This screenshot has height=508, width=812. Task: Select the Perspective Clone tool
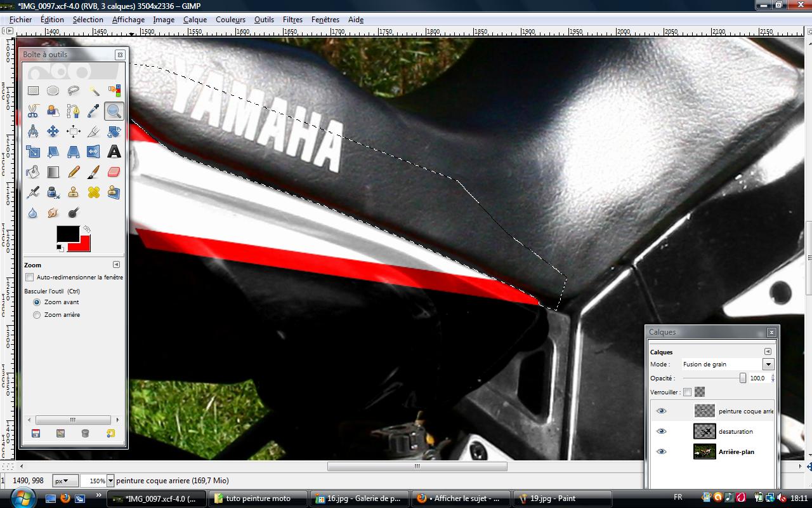(x=114, y=192)
